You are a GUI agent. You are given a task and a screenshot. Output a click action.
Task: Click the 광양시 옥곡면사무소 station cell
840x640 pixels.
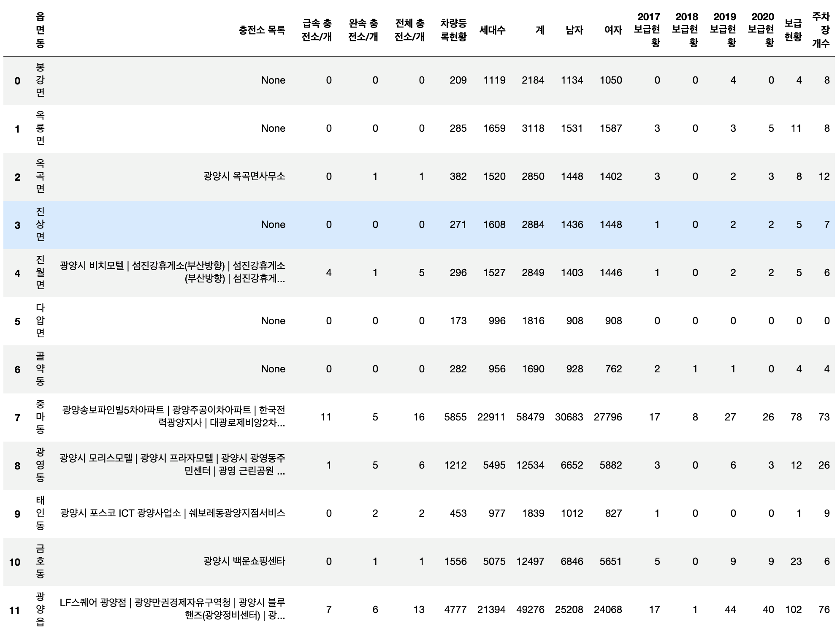coord(244,176)
